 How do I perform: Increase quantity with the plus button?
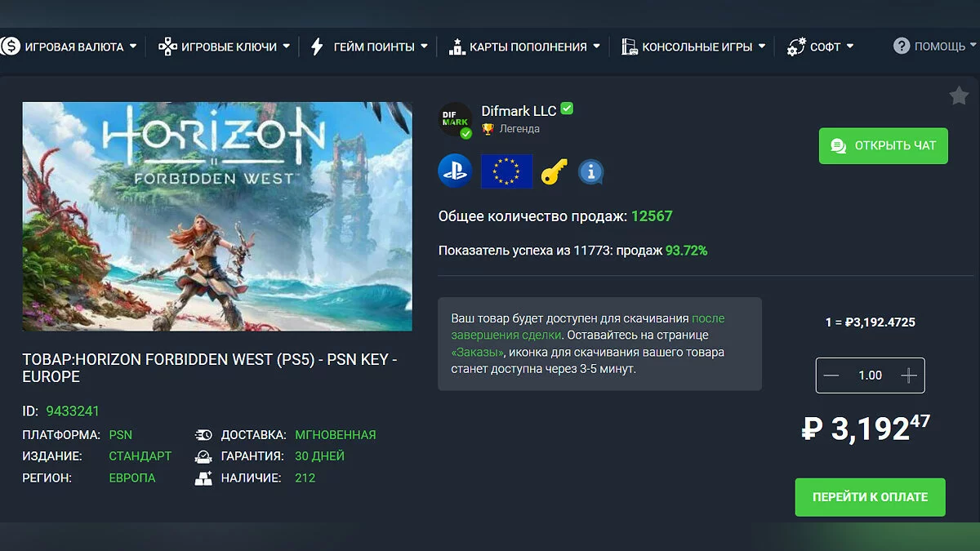[909, 375]
